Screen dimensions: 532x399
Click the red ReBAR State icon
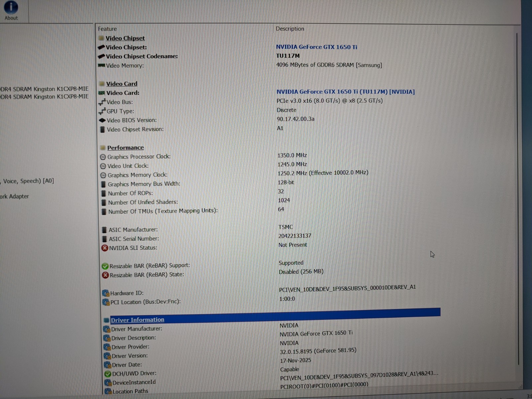[105, 275]
